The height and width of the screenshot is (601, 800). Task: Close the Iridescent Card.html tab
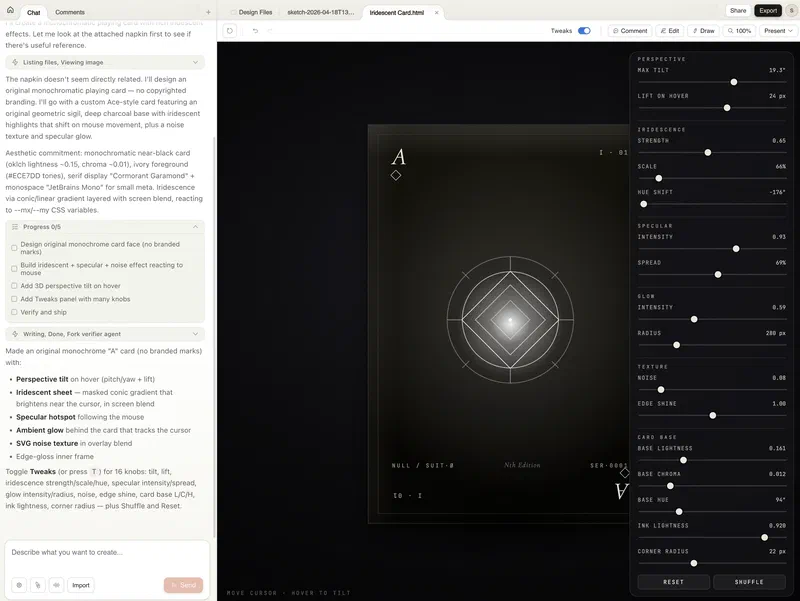coord(437,12)
